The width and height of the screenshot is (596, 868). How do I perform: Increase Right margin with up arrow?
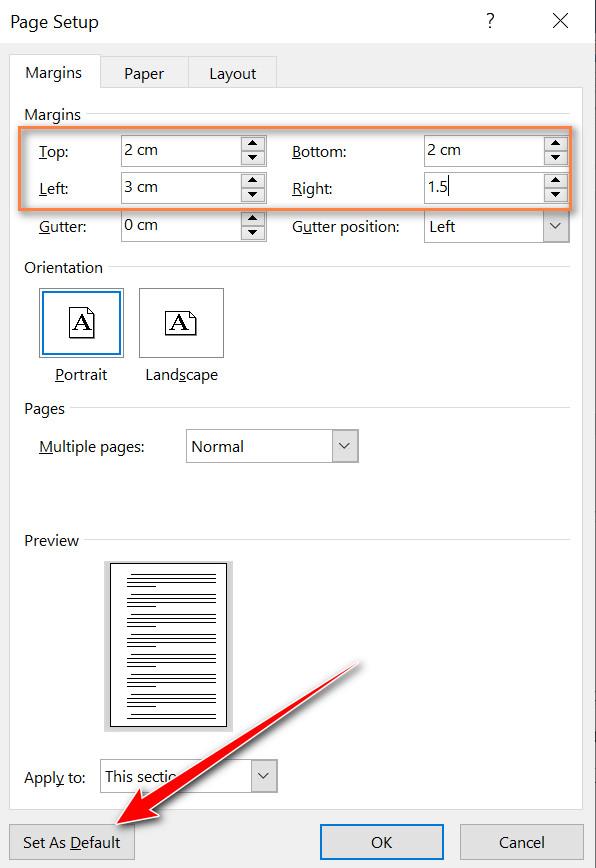(x=556, y=180)
